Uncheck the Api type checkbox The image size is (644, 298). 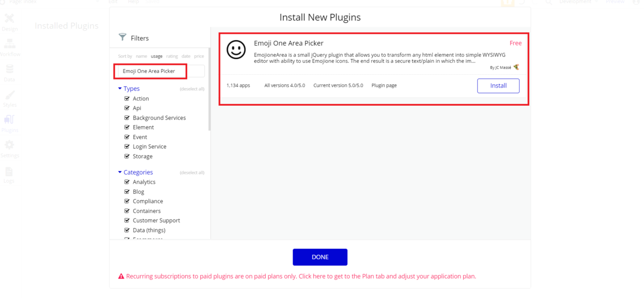(127, 108)
